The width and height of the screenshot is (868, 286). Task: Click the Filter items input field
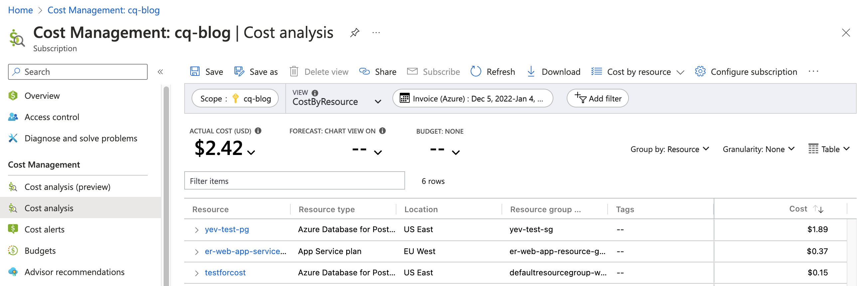point(294,181)
